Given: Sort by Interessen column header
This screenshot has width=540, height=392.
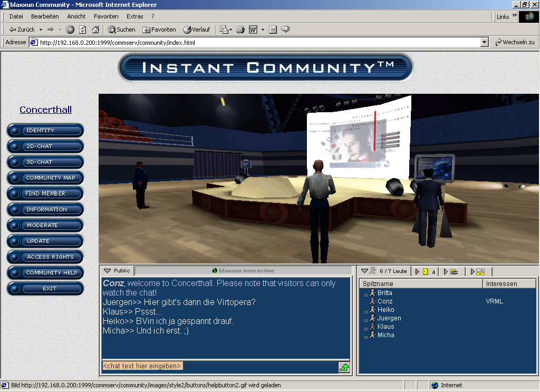Looking at the screenshot, I should [509, 283].
